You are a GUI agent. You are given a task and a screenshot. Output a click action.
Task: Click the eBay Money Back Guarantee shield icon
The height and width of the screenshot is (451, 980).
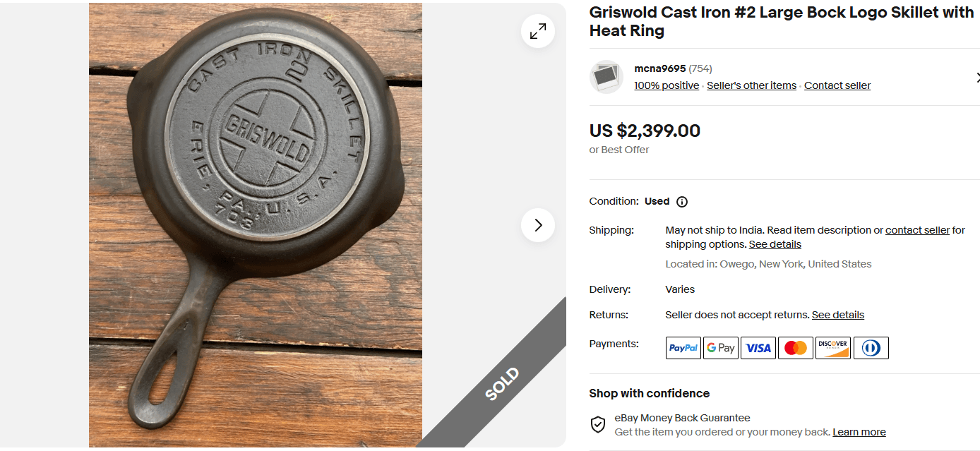click(598, 424)
